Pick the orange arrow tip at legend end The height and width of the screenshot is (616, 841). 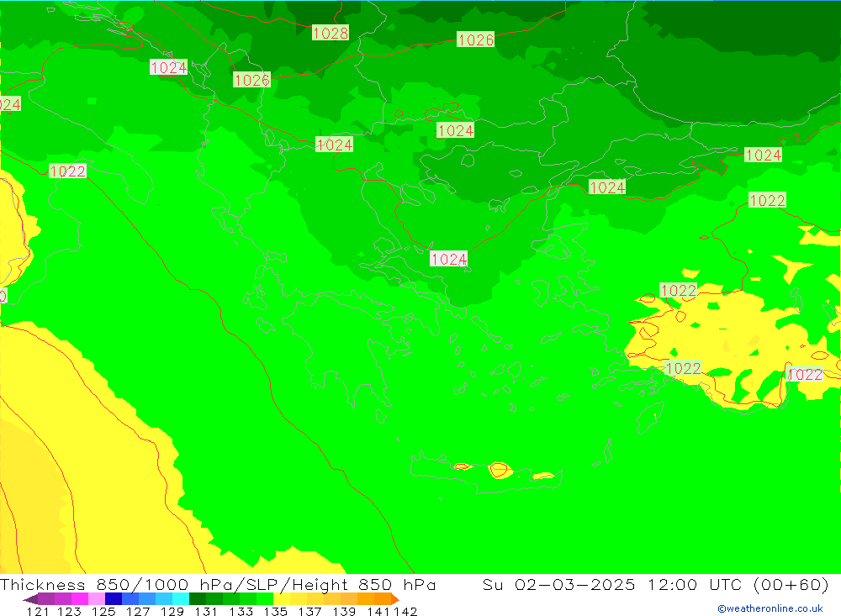tap(395, 599)
